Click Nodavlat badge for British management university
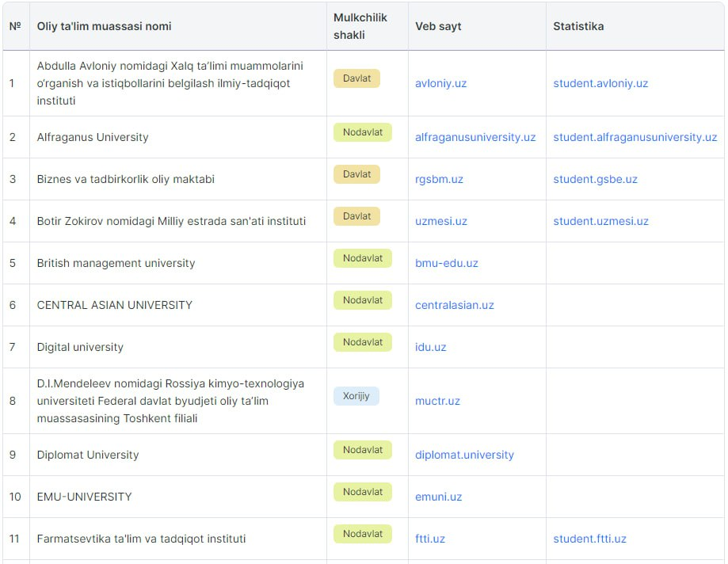The width and height of the screenshot is (728, 564). (363, 258)
